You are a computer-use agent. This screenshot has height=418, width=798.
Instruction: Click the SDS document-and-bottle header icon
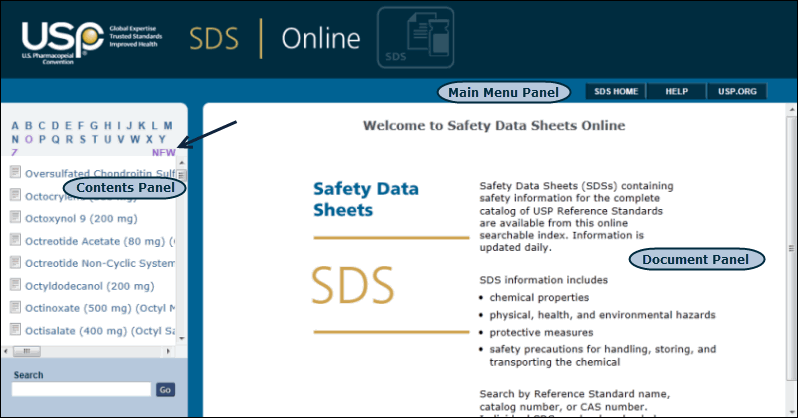click(416, 38)
